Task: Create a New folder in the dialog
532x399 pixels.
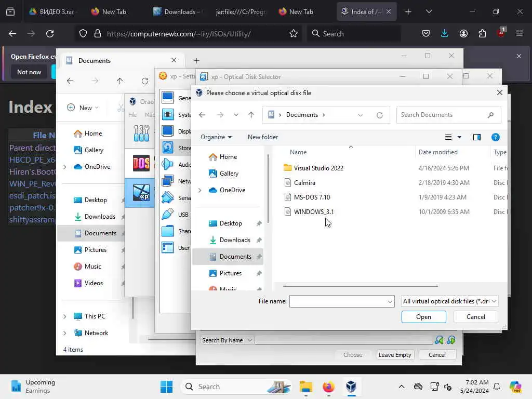Action: (x=262, y=137)
